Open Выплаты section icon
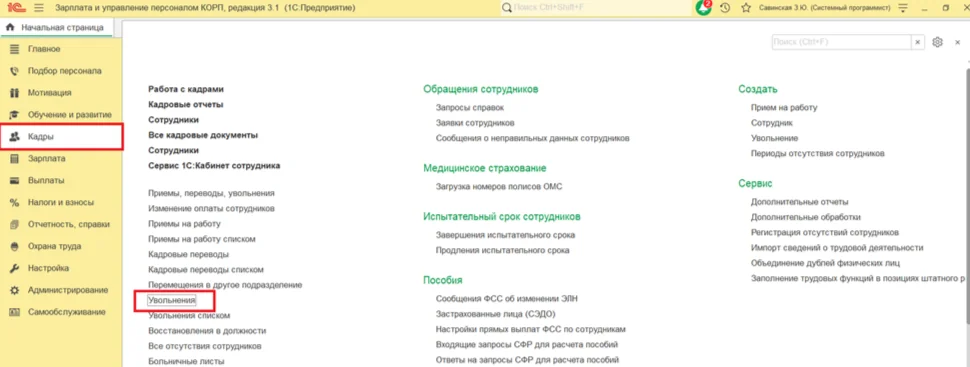 coord(15,181)
